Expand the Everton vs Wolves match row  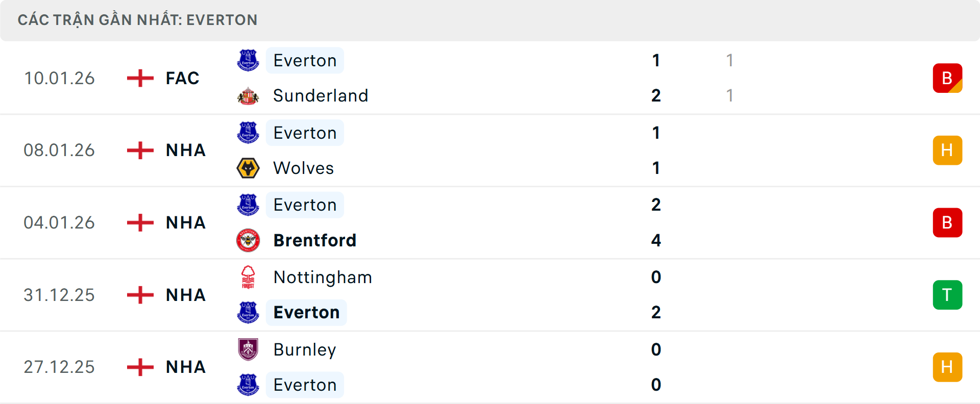490,150
